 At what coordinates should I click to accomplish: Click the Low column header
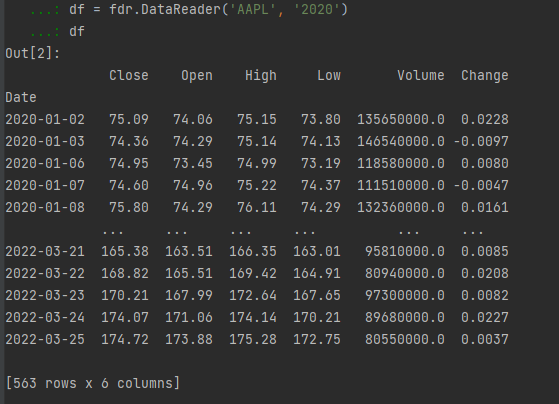(x=329, y=76)
